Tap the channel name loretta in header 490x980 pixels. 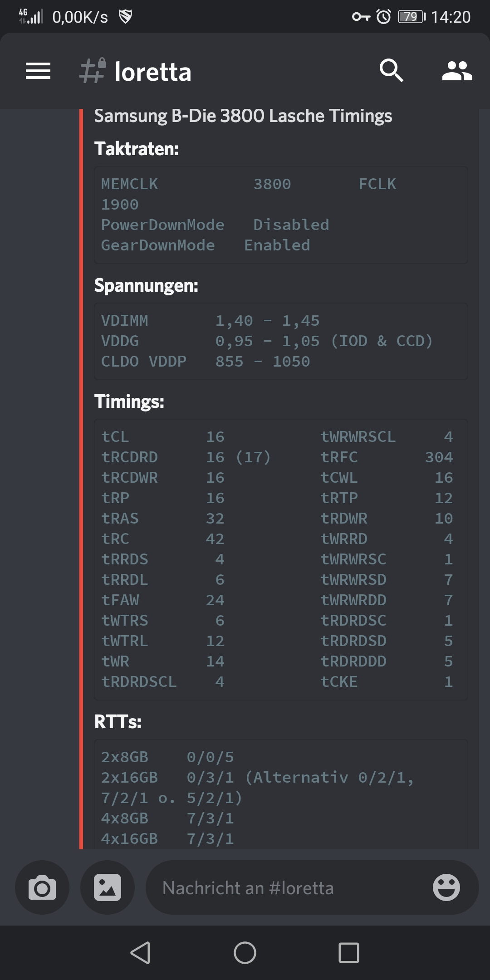pyautogui.click(x=152, y=71)
